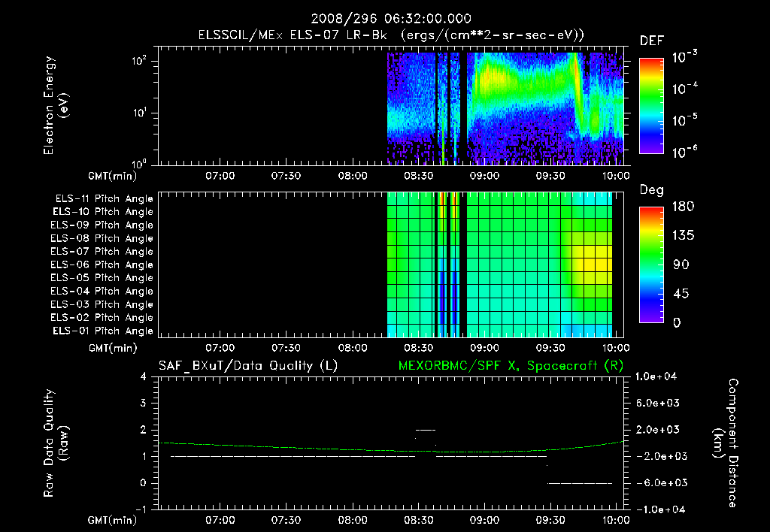This screenshot has width=770, height=532.
Task: Click the DEF label above the top color bar
Action: pyautogui.click(x=651, y=41)
